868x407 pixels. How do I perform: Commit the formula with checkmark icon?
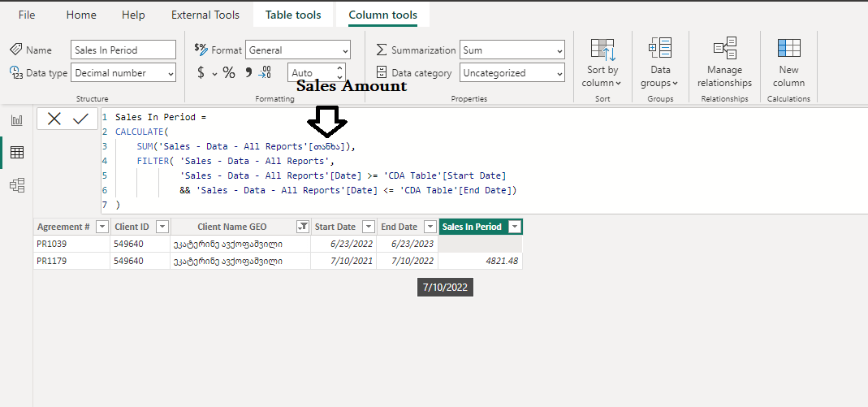tap(81, 119)
